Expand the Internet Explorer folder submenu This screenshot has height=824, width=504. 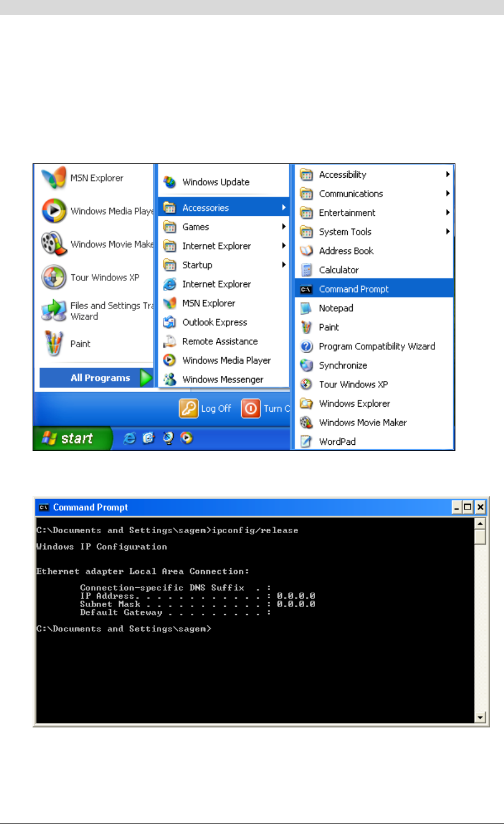(x=283, y=246)
